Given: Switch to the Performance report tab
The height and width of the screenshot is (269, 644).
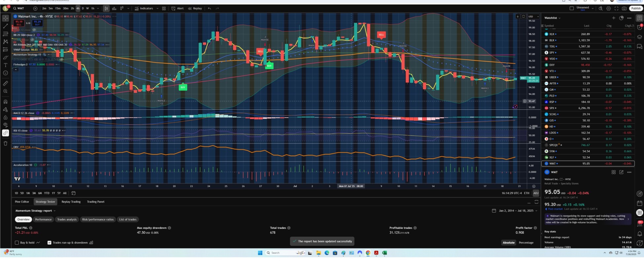Looking at the screenshot, I should (43, 220).
